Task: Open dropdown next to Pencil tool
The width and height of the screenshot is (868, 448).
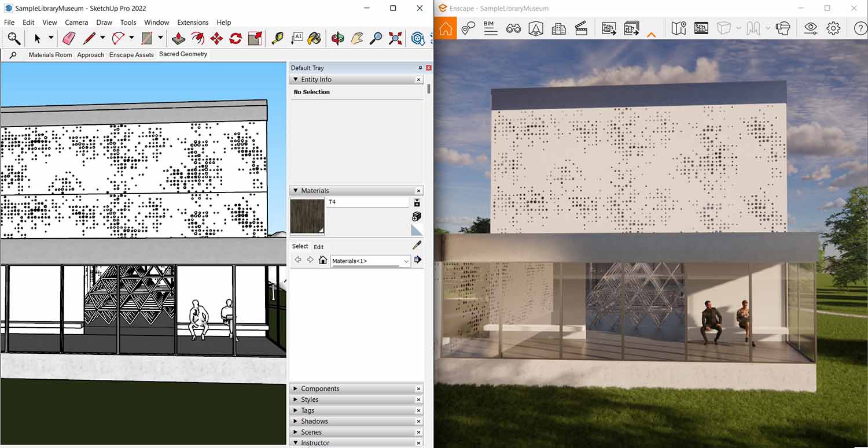Action: (x=102, y=38)
